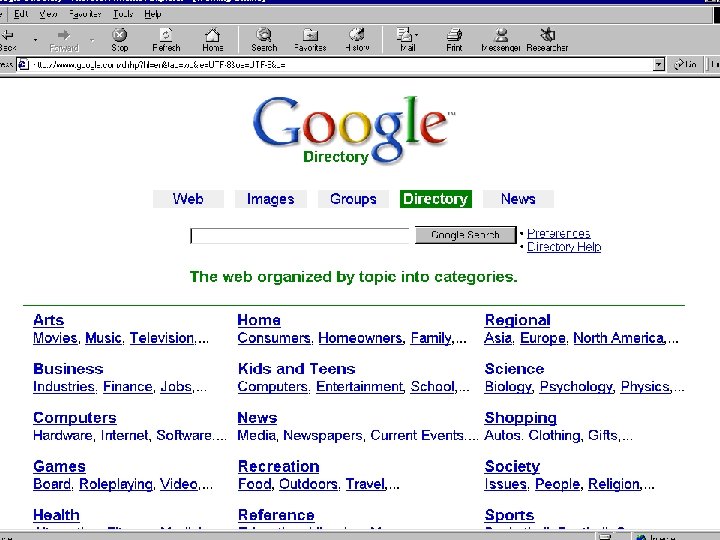Viewport: 720px width, 540px height.
Task: Open the Newspapers subcategory link
Action: (x=323, y=435)
